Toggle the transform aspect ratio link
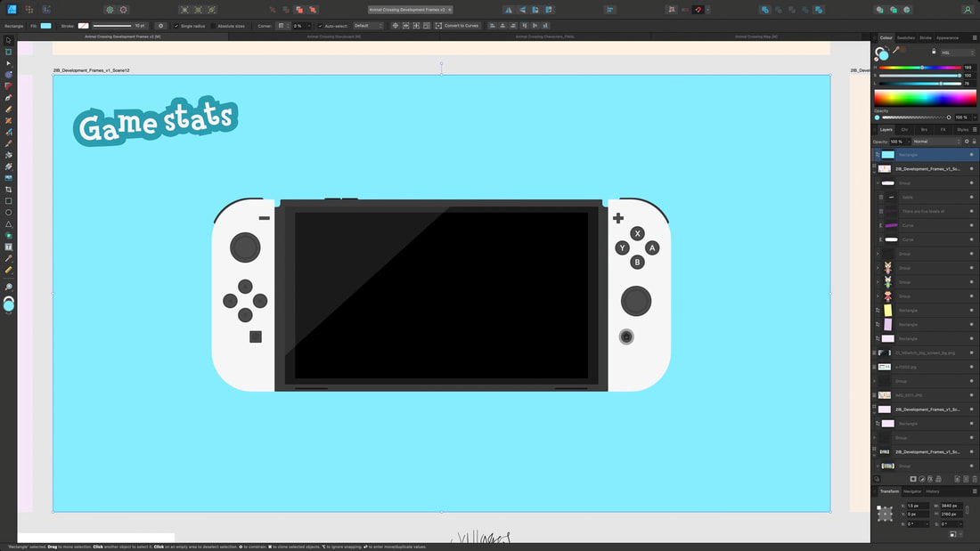The height and width of the screenshot is (551, 980). (967, 510)
